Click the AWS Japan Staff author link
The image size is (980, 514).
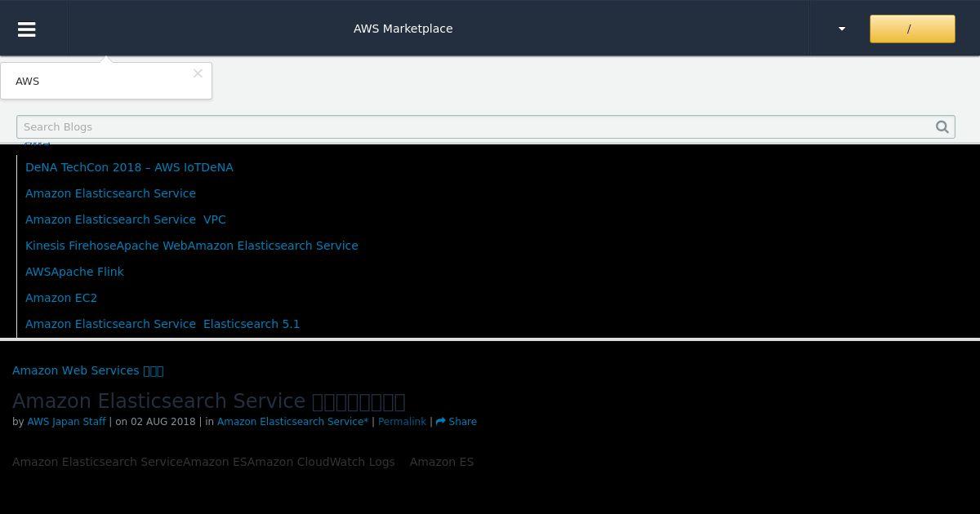click(x=66, y=422)
